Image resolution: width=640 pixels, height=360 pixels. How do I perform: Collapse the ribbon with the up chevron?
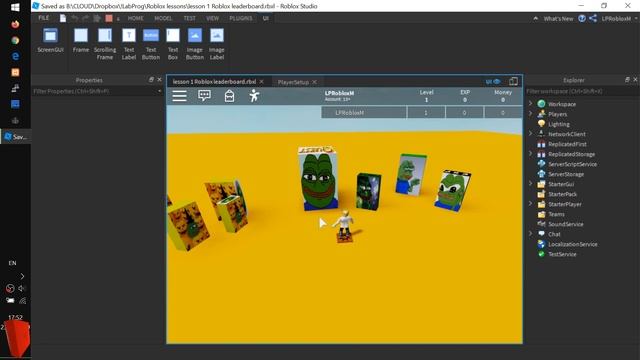click(536, 18)
